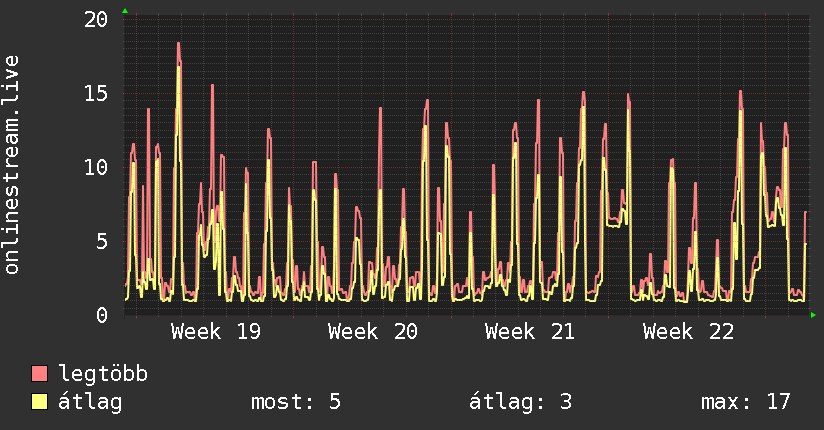Click the Week 20 axis label

point(373,332)
